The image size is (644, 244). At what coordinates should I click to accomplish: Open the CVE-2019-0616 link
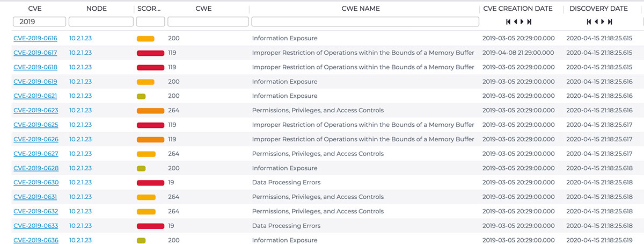(35, 39)
